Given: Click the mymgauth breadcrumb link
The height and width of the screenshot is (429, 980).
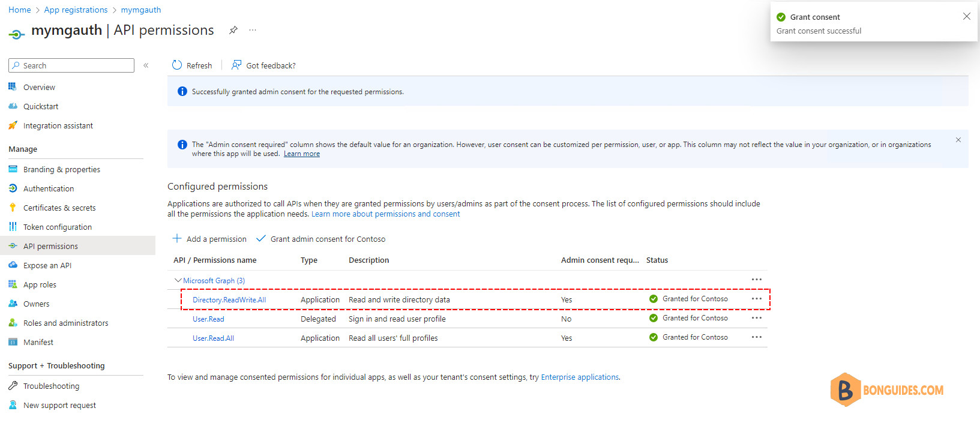Looking at the screenshot, I should pos(141,10).
